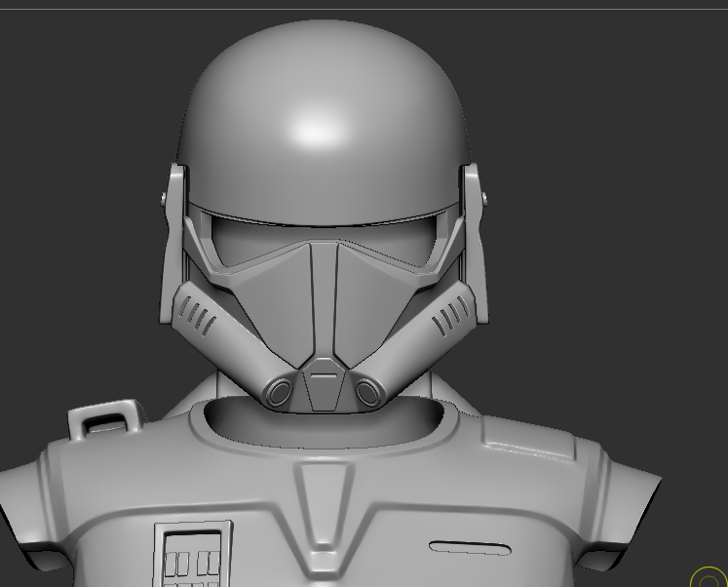Click the left round respirator port
The height and width of the screenshot is (587, 728).
279,392
